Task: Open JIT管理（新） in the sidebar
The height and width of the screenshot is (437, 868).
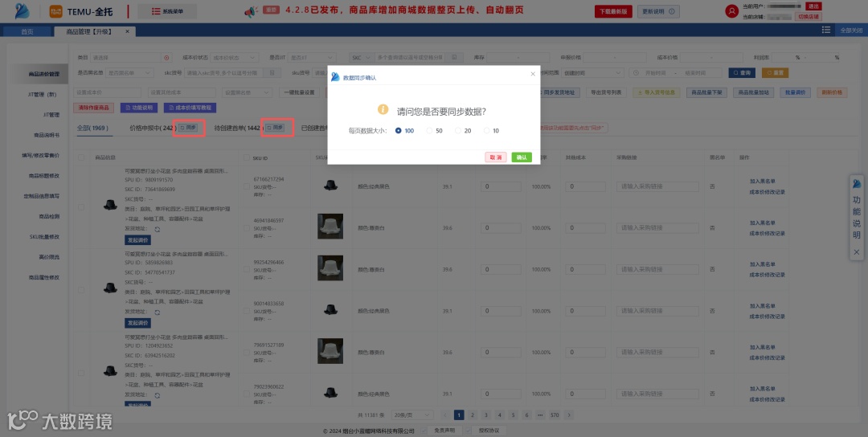Action: [x=43, y=94]
